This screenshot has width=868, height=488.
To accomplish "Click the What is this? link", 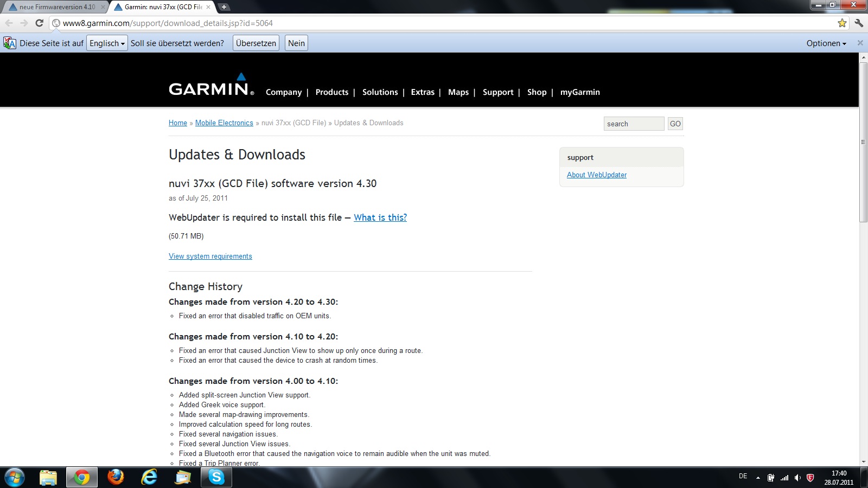I will click(380, 217).
